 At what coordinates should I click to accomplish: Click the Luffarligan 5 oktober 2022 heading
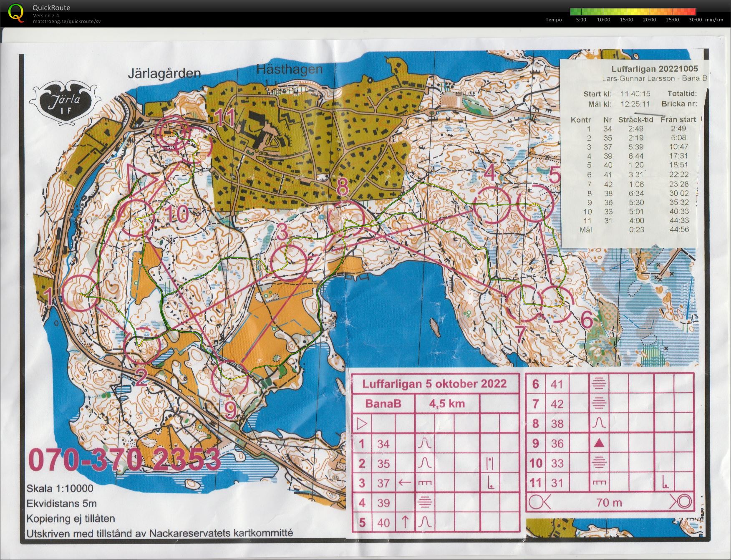coord(434,384)
